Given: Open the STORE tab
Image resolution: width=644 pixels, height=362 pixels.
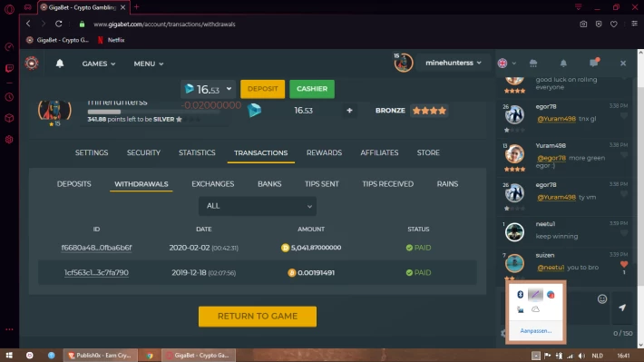Looking at the screenshot, I should [x=428, y=152].
